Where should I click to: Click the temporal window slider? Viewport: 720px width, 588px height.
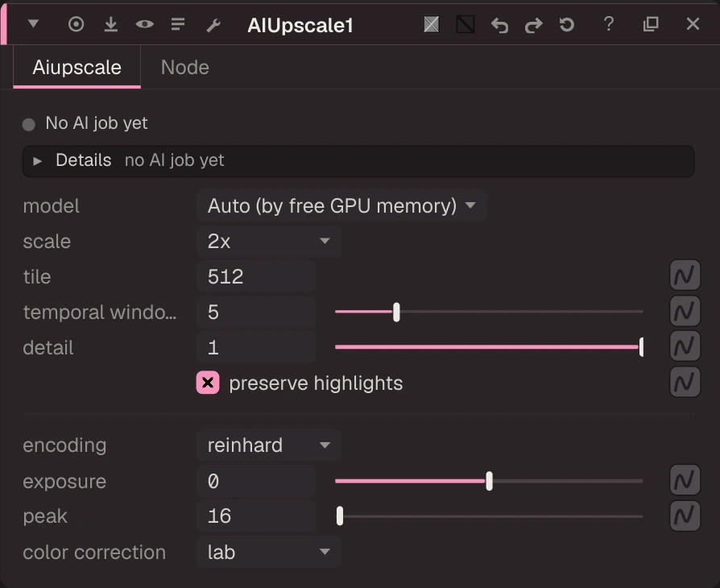click(489, 312)
